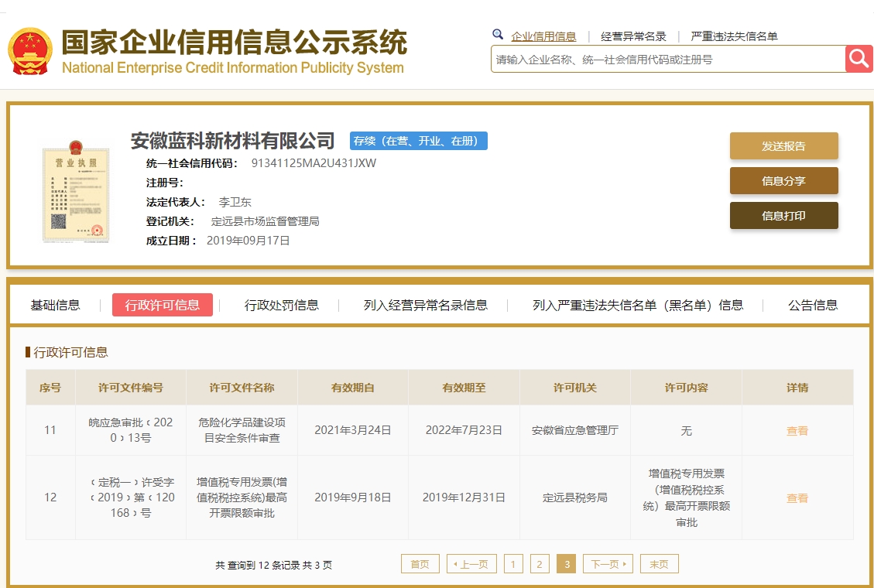874x588 pixels.
Task: Select the 经营异常名录 search category
Action: [x=633, y=36]
